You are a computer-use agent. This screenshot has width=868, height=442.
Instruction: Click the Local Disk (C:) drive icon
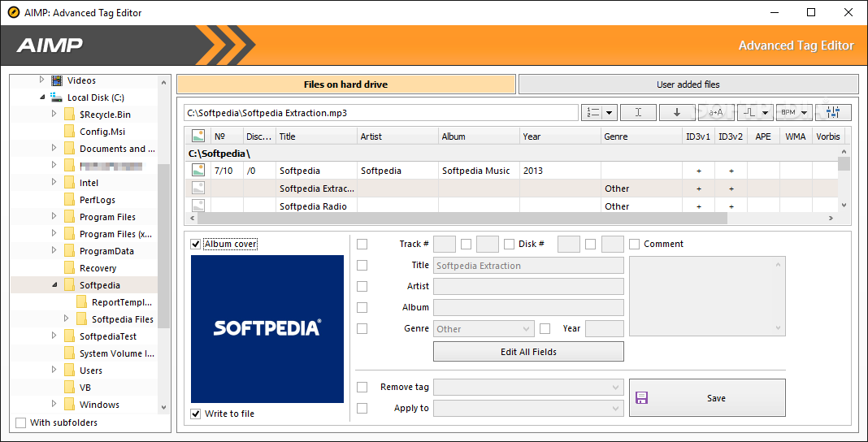point(56,97)
